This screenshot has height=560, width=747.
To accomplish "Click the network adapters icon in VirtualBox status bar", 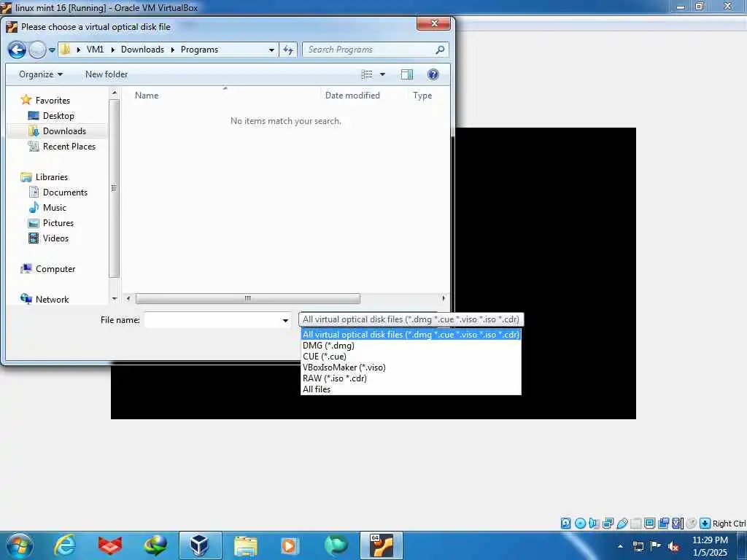I will pyautogui.click(x=608, y=524).
